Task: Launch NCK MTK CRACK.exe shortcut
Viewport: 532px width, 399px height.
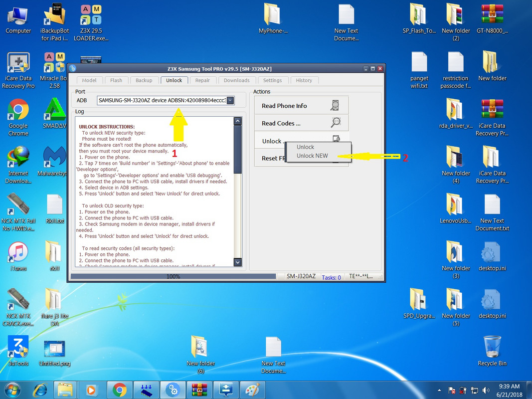Action: tap(18, 307)
